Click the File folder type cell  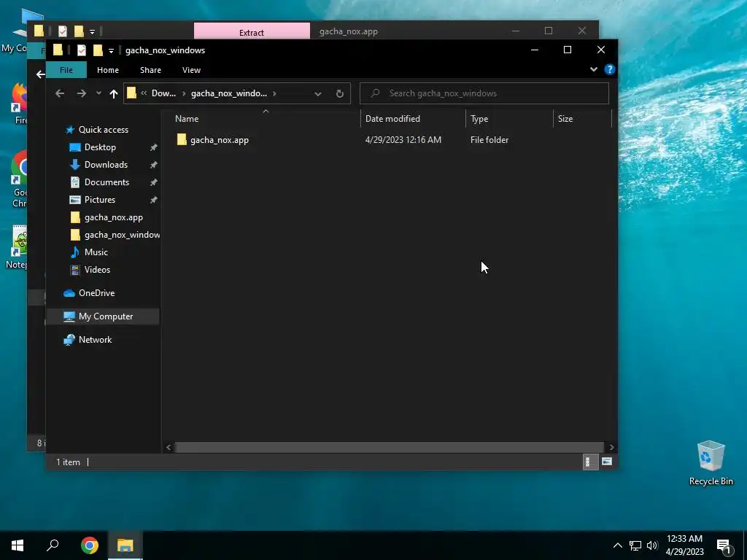click(x=489, y=140)
